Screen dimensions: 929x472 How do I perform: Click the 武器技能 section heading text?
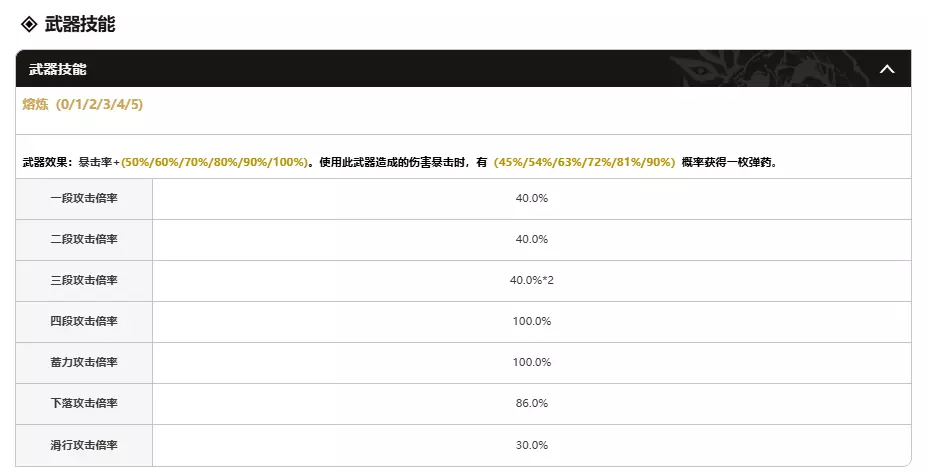[80, 24]
